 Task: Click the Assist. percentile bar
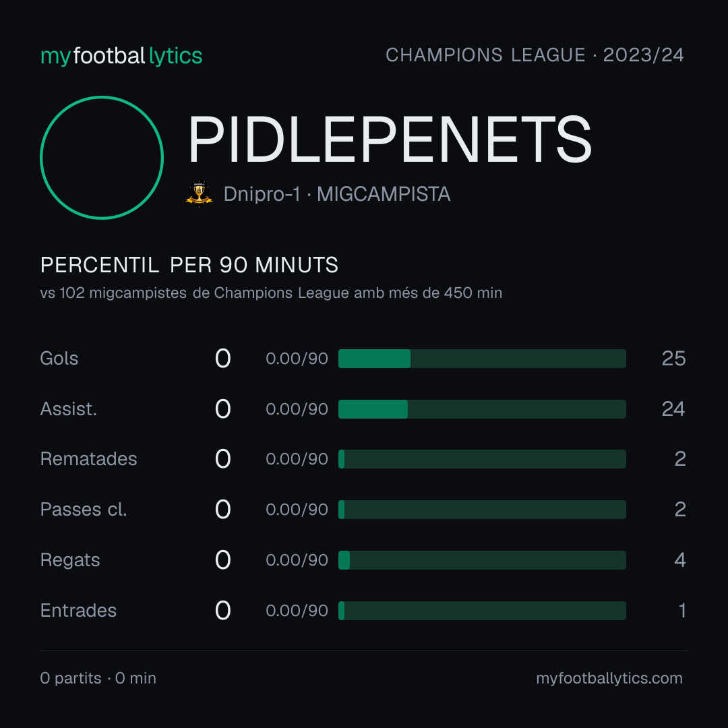pyautogui.click(x=482, y=409)
